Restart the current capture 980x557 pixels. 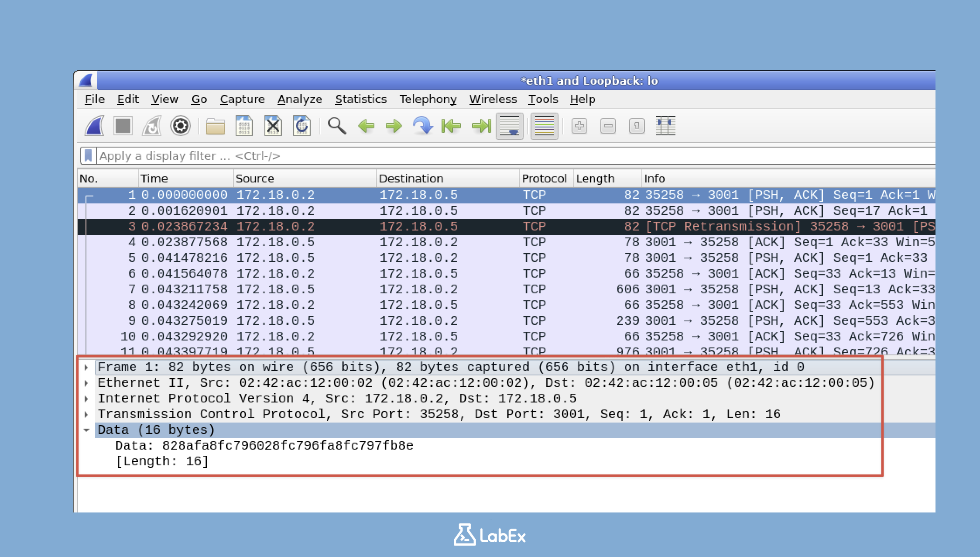[x=152, y=126]
